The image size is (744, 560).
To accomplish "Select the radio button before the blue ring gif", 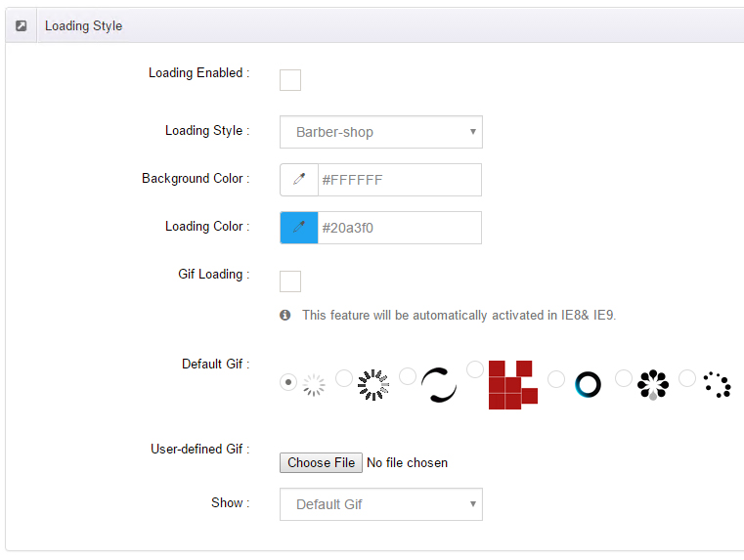I will 556,379.
